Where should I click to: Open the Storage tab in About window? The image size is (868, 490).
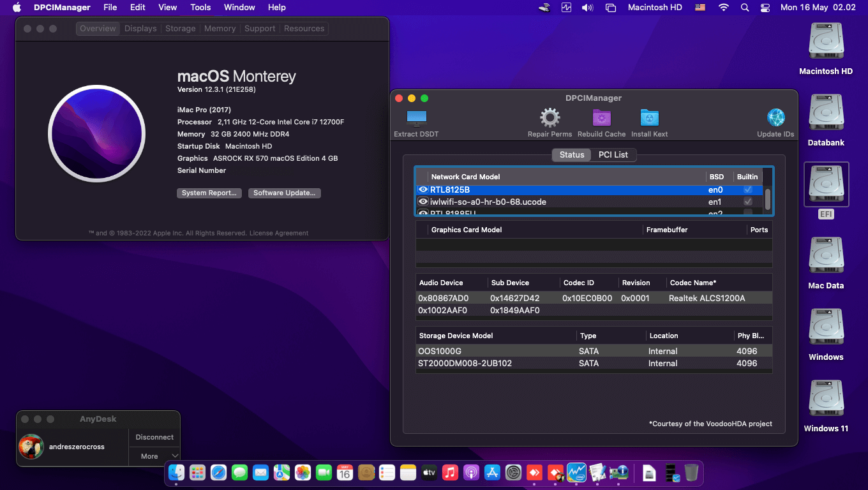tap(180, 28)
